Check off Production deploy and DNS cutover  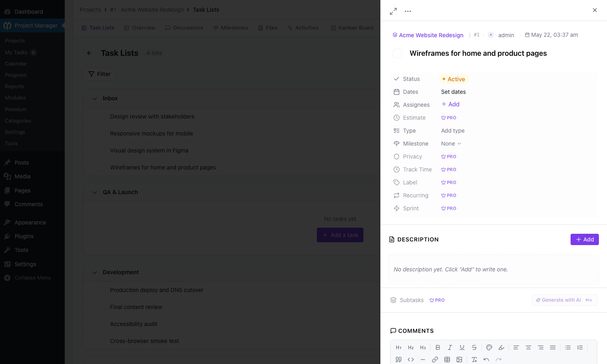[103, 290]
